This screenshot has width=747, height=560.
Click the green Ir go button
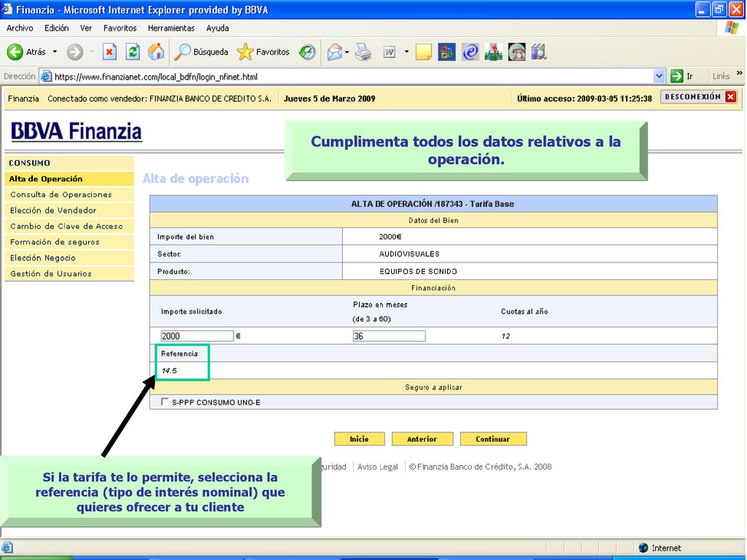coord(682,76)
